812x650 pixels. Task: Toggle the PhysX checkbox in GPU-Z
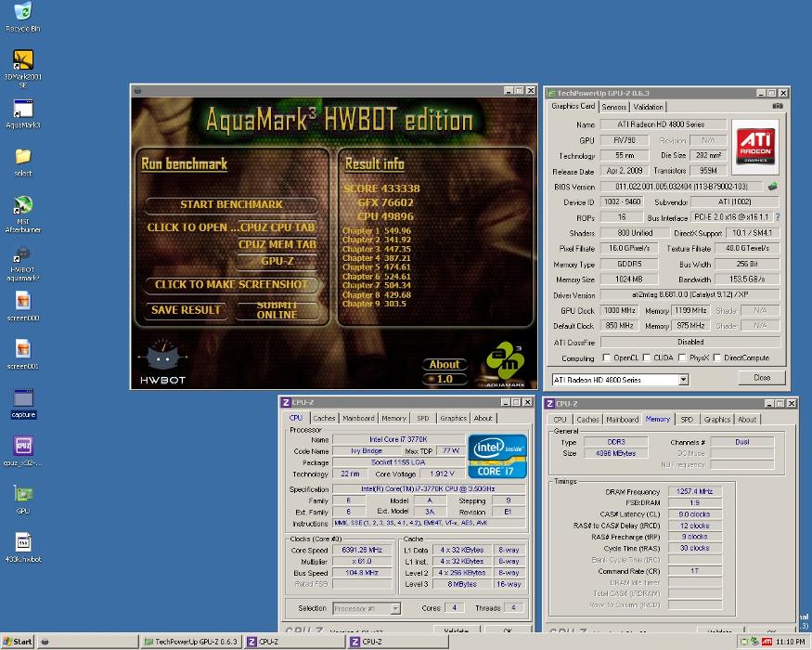[x=682, y=357]
